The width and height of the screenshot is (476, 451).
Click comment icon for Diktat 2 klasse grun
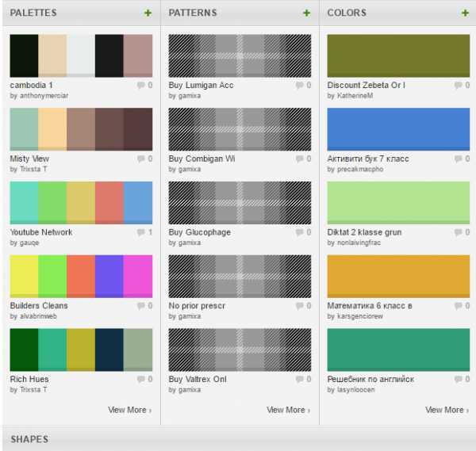coord(459,233)
